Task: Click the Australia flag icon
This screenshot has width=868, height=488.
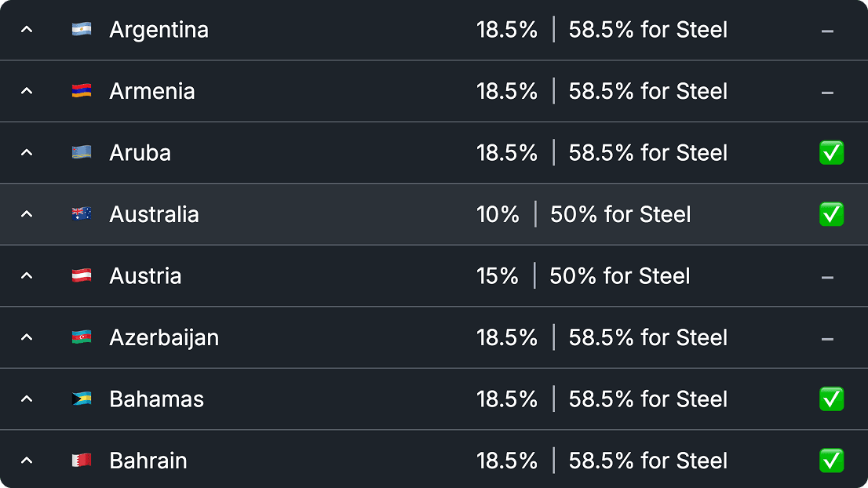Action: [x=82, y=214]
